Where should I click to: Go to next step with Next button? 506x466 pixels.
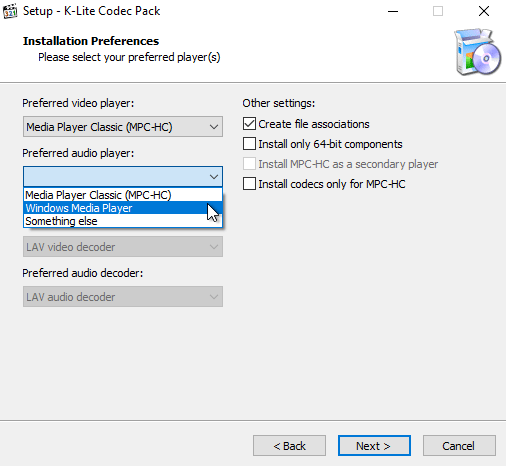point(374,445)
